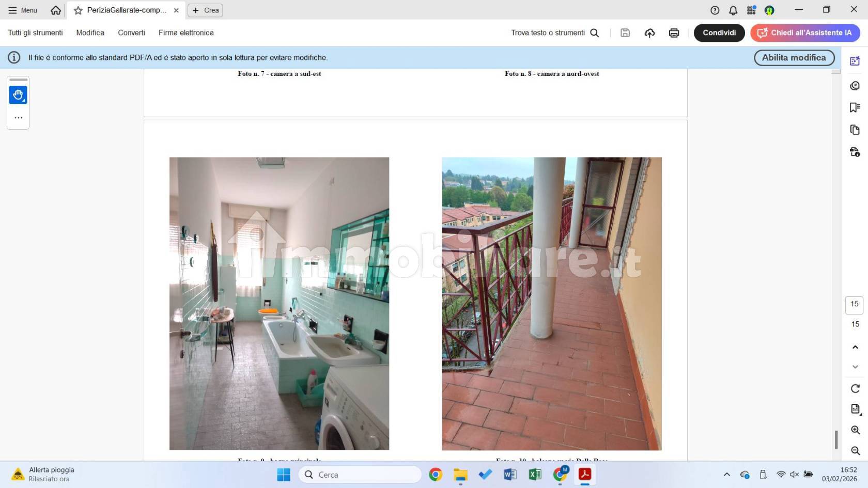This screenshot has height=488, width=868.
Task: Open the print dialog via printer icon
Action: point(674,33)
